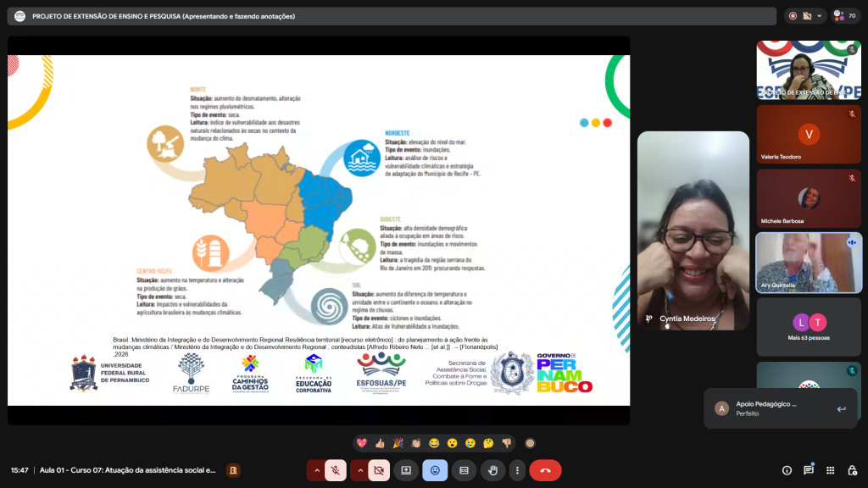Open the 'Mais 63 pessoas' tile

tap(809, 326)
